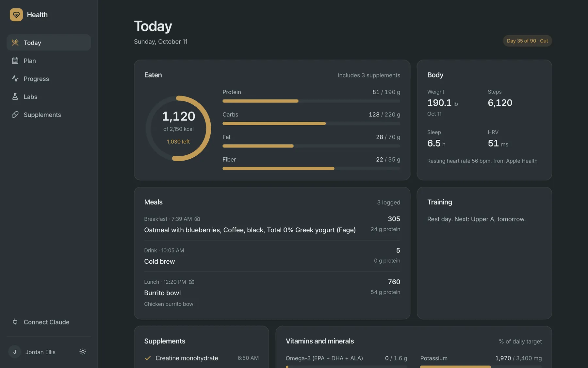Navigate to Supplements in the sidebar
Viewport: 588px width, 368px height.
49,114
